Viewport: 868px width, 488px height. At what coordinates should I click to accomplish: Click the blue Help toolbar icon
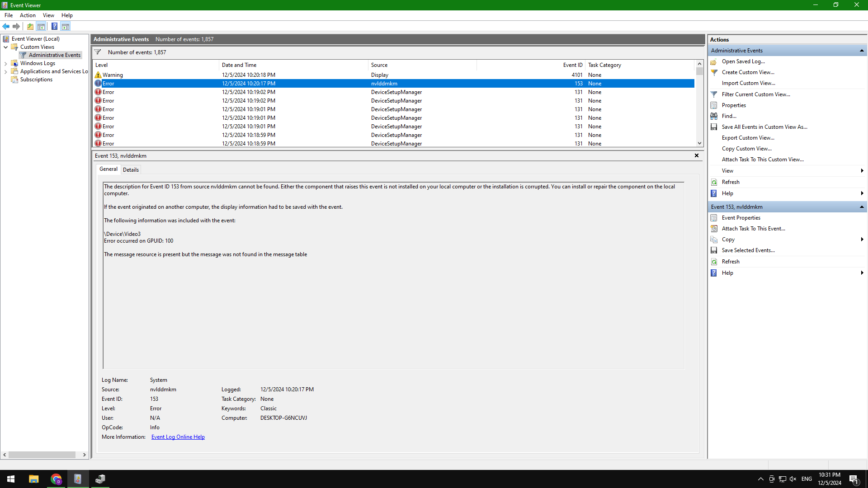click(x=54, y=26)
